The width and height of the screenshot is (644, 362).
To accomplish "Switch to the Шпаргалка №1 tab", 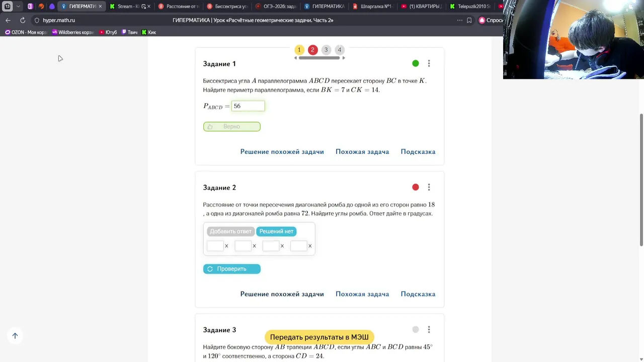I will [x=373, y=7].
